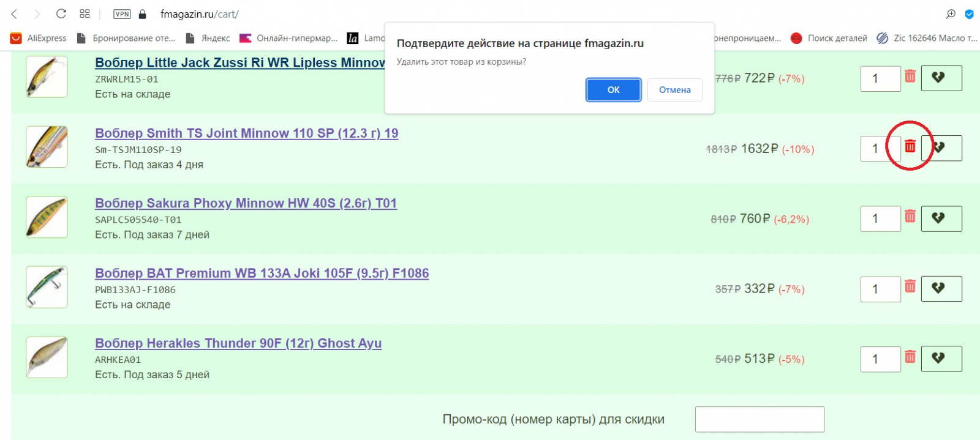Cancel the dialog with the Отмена button

[x=674, y=90]
